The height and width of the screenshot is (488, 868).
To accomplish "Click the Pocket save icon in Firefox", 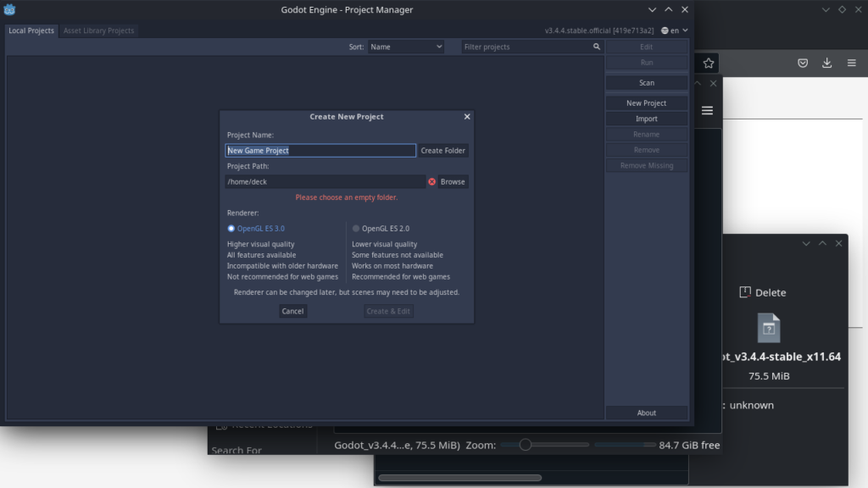I will click(803, 62).
